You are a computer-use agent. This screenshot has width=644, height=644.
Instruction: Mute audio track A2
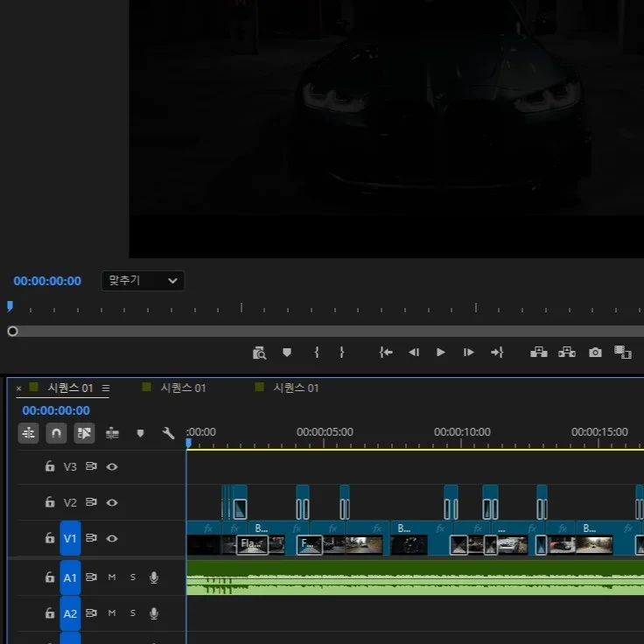[x=112, y=612]
